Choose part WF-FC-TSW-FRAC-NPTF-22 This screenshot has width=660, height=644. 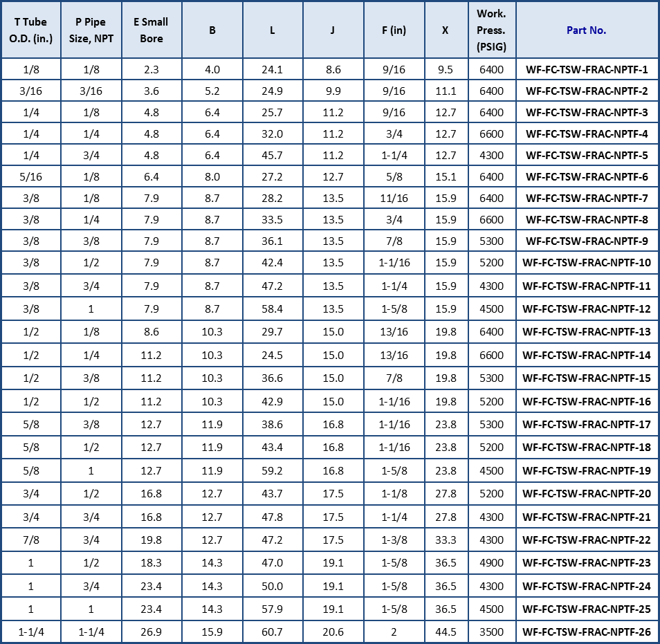(x=587, y=540)
